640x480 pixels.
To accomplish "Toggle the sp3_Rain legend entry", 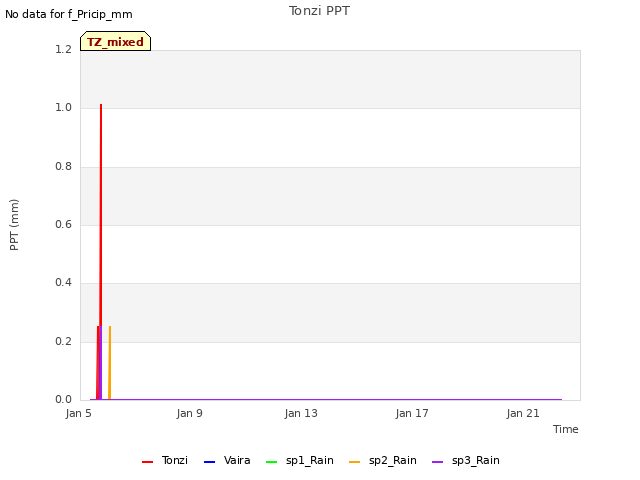I will pyautogui.click(x=466, y=461).
